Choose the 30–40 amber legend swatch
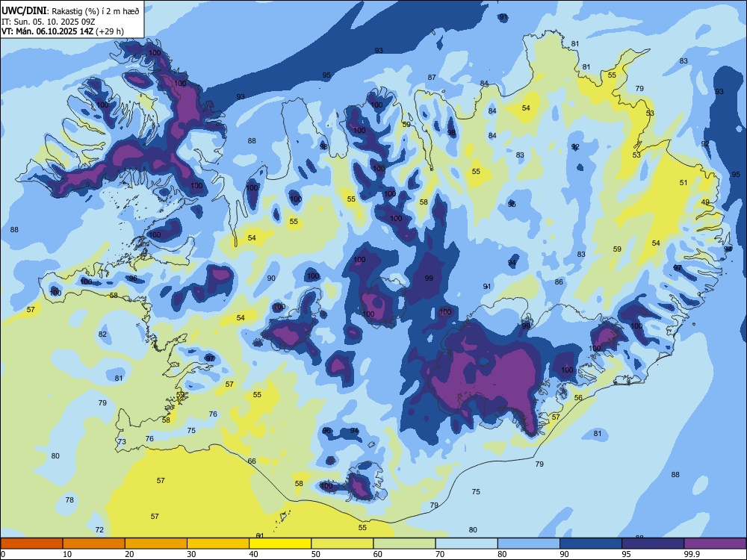Screen dimensions: 747x560 pos(218,544)
